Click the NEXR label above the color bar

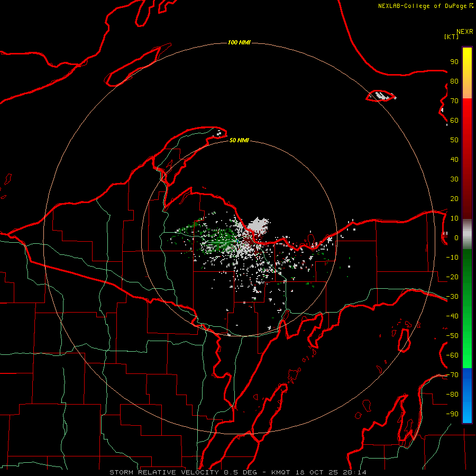465,32
